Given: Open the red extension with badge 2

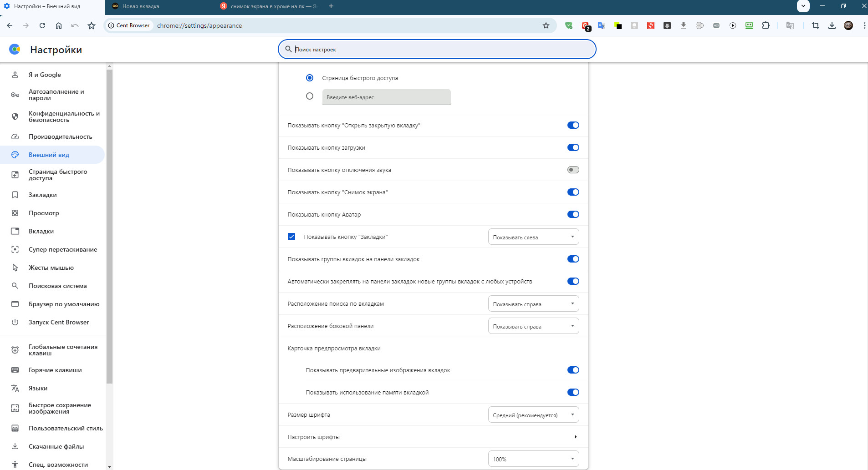Looking at the screenshot, I should pos(586,26).
